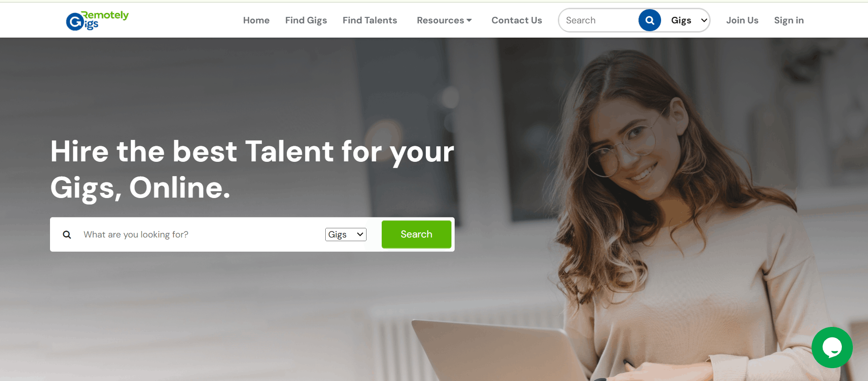Open Find Talents page
868x381 pixels.
click(x=370, y=20)
